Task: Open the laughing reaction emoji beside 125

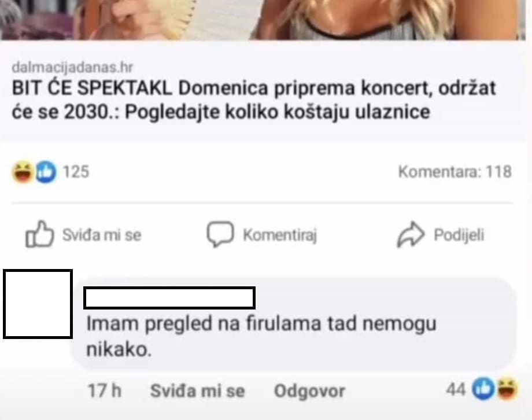Action: pyautogui.click(x=23, y=172)
